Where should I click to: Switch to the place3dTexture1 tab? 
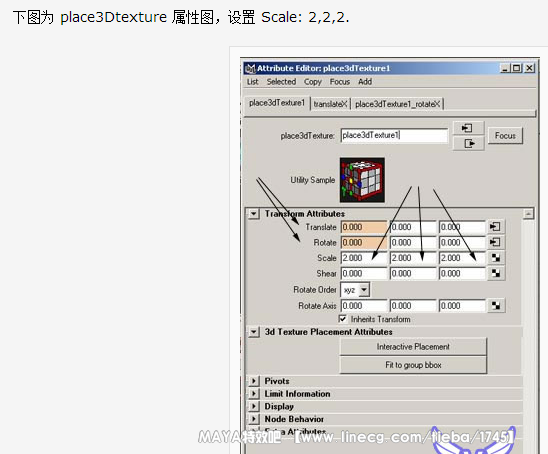coord(277,103)
